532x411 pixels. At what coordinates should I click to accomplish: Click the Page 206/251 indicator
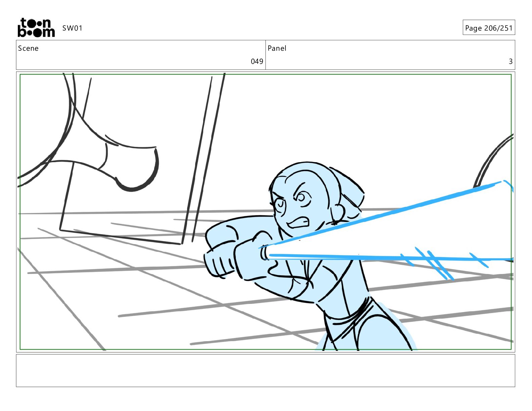pos(489,28)
